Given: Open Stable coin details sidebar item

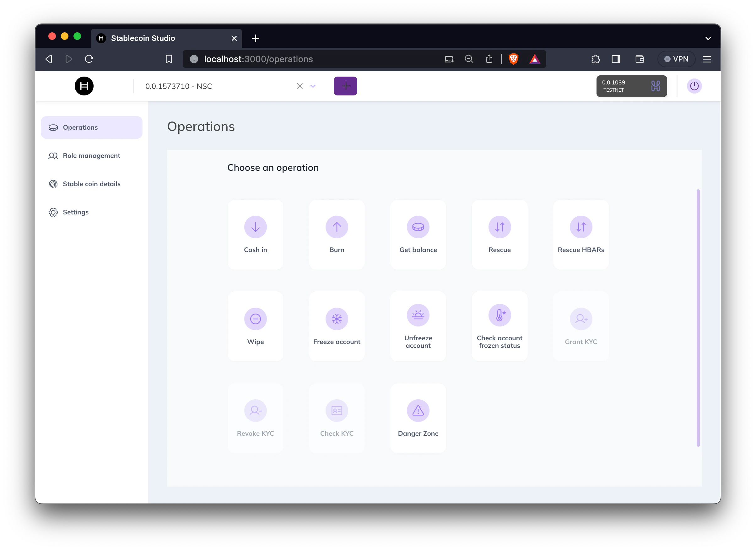Looking at the screenshot, I should click(x=91, y=184).
